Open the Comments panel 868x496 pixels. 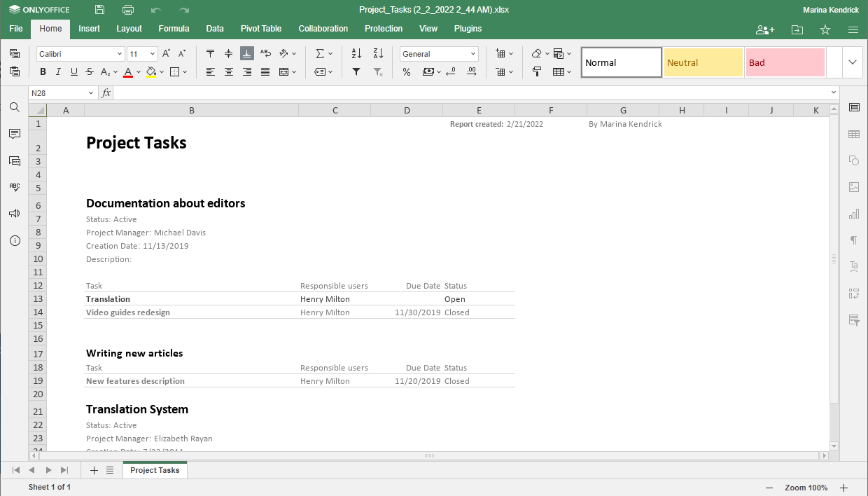tap(14, 134)
